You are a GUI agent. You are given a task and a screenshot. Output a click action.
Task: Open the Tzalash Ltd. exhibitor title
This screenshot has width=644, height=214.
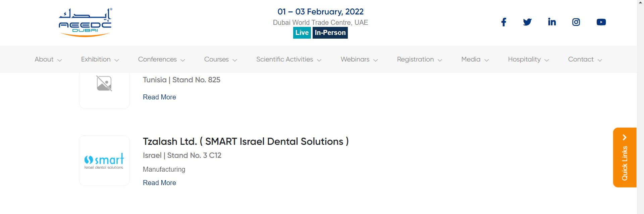pyautogui.click(x=246, y=141)
